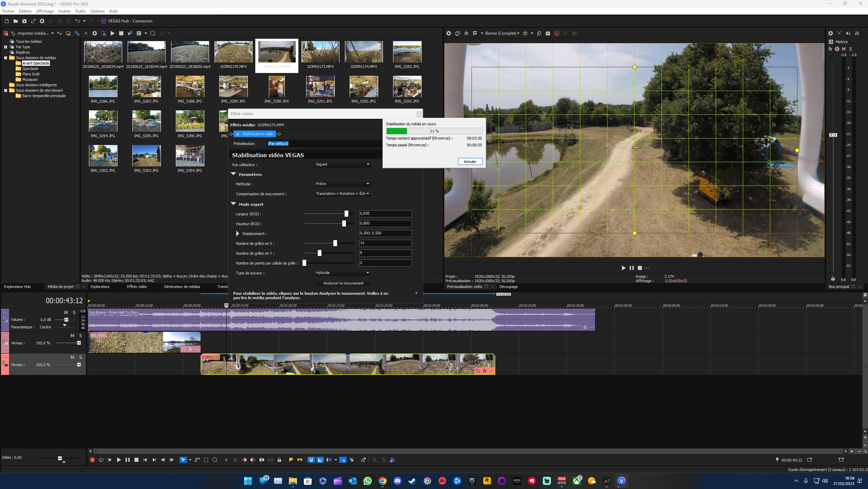Viewport: 868px width, 489px height.
Task: Click the Nombre de grilles en X slider handle
Action: [335, 243]
